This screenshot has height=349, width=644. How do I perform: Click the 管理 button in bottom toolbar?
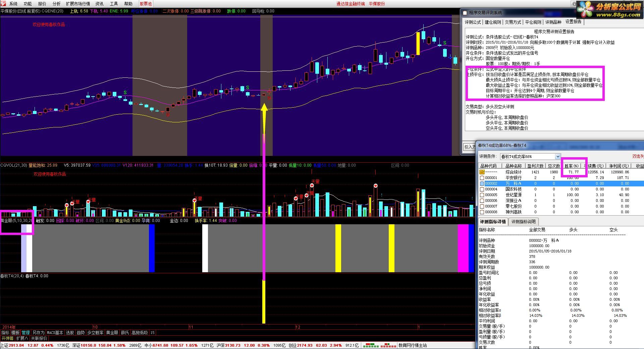tap(26, 333)
